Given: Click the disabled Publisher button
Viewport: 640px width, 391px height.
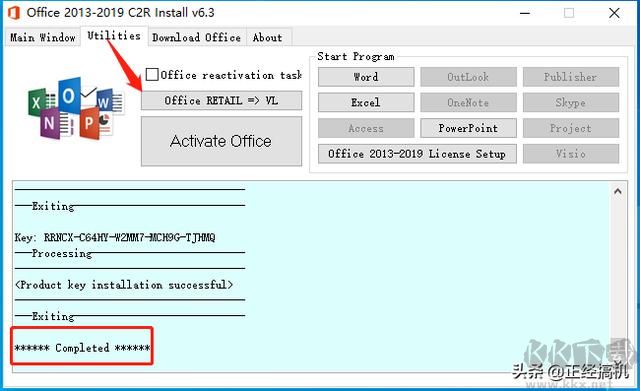Looking at the screenshot, I should [x=571, y=77].
